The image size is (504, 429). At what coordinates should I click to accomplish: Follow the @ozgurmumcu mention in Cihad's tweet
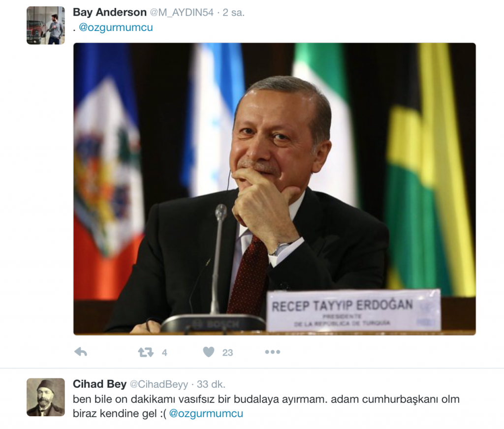click(206, 413)
